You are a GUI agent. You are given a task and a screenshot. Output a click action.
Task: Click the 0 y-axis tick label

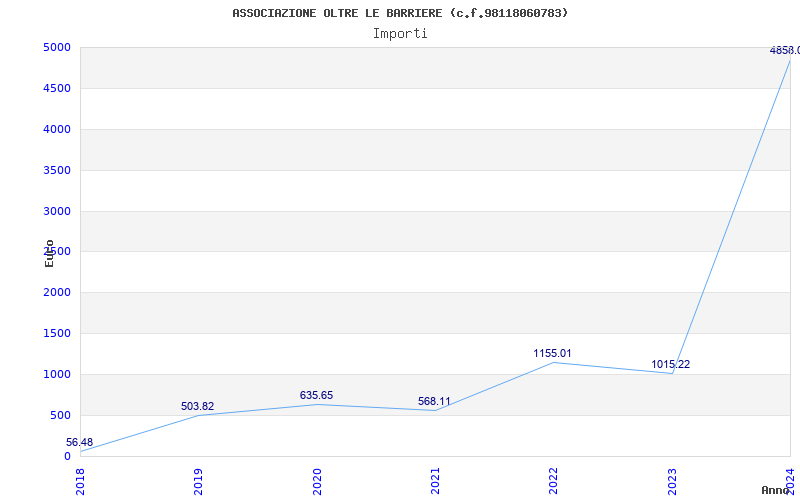coord(67,456)
